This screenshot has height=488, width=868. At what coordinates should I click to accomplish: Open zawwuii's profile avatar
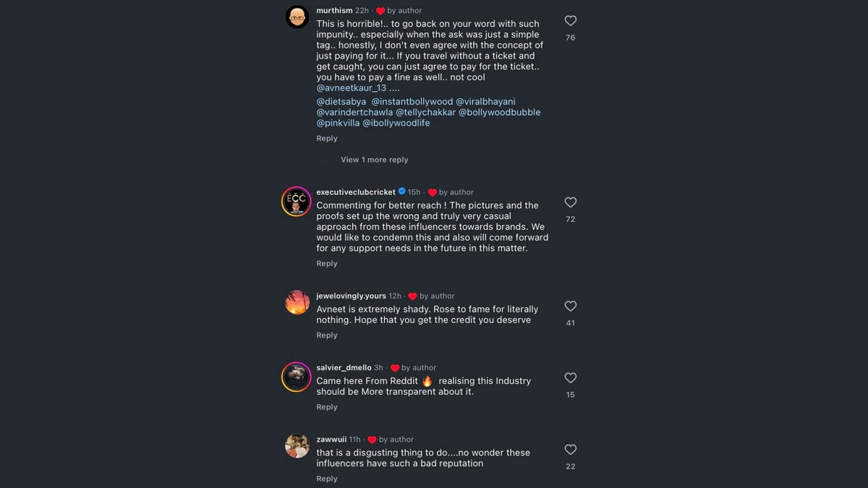pyautogui.click(x=297, y=446)
